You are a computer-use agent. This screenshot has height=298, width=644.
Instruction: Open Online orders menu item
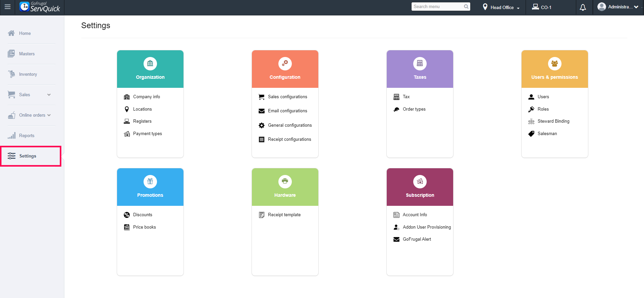pyautogui.click(x=32, y=115)
